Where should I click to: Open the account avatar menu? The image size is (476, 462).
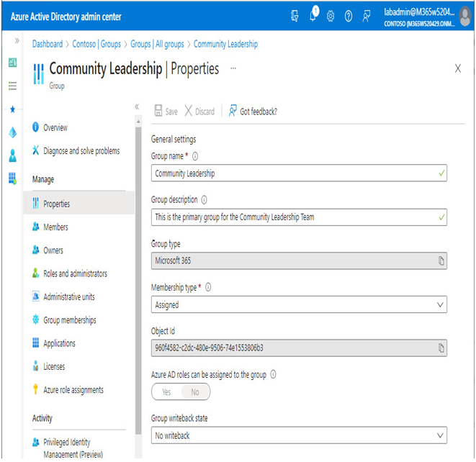click(x=465, y=17)
